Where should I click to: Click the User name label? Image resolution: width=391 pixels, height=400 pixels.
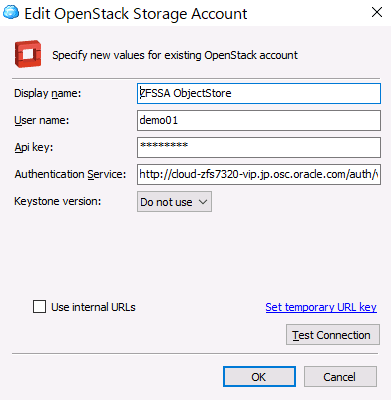(42, 120)
